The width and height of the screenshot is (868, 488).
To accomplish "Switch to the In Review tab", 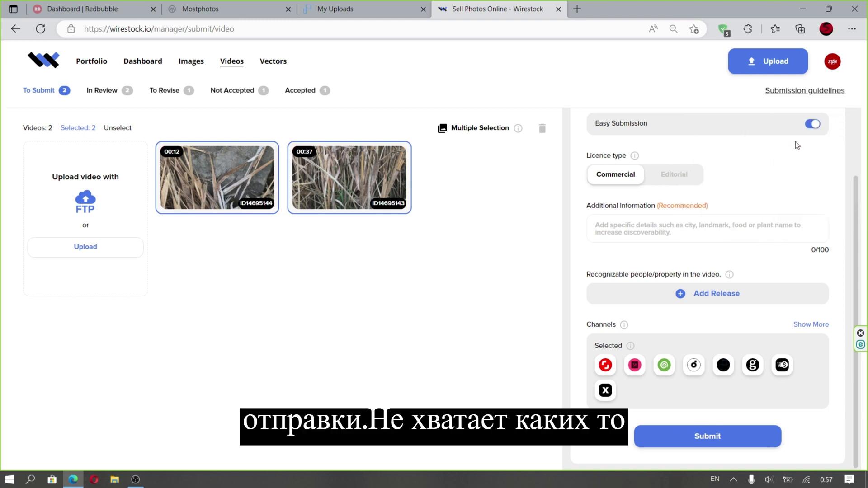I will coord(102,90).
